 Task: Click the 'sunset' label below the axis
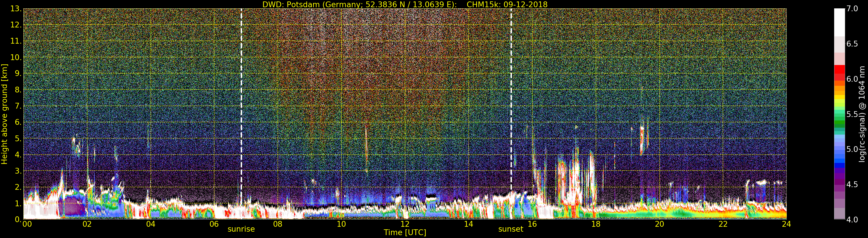tap(511, 229)
